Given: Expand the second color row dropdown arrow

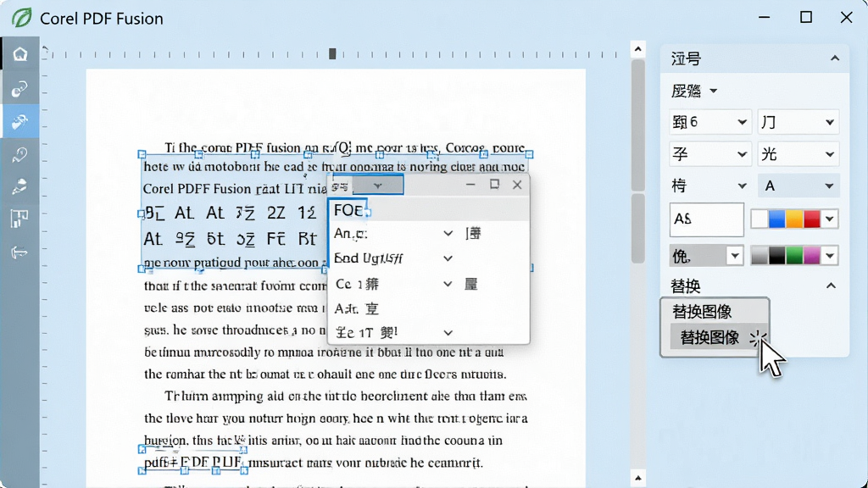Looking at the screenshot, I should point(829,256).
